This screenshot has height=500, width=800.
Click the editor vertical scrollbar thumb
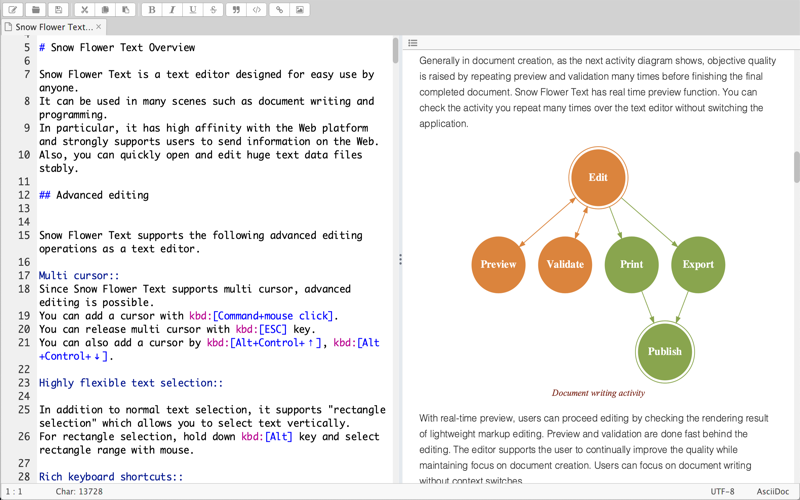[395, 51]
